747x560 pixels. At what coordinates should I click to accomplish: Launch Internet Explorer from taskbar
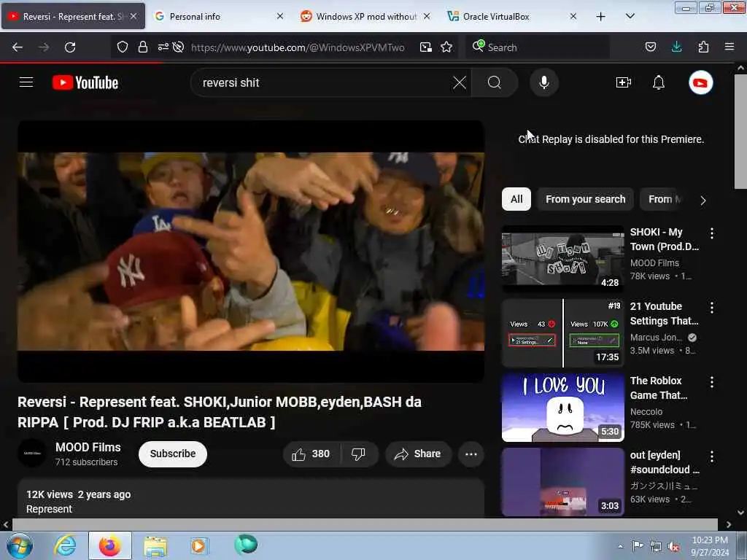tap(65, 545)
